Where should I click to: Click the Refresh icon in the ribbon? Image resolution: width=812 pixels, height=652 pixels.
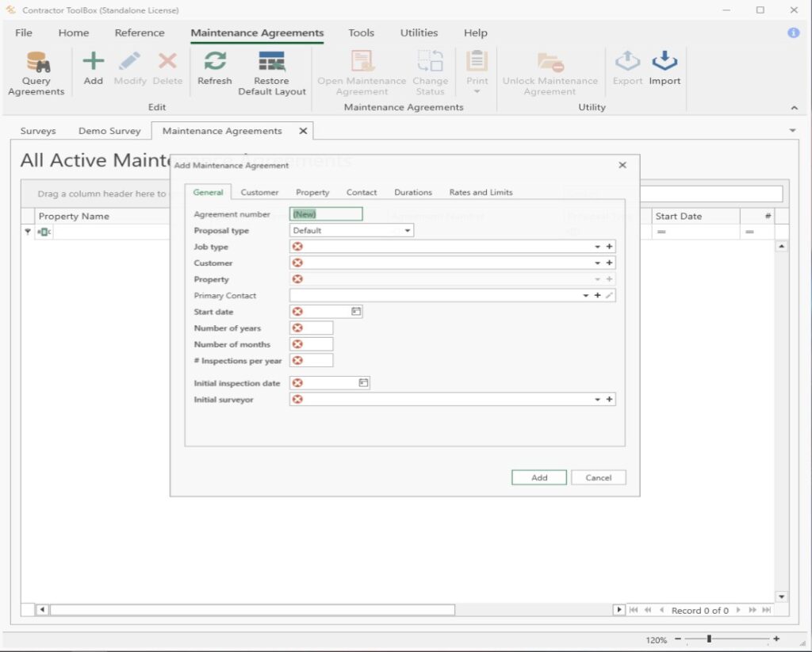(215, 62)
